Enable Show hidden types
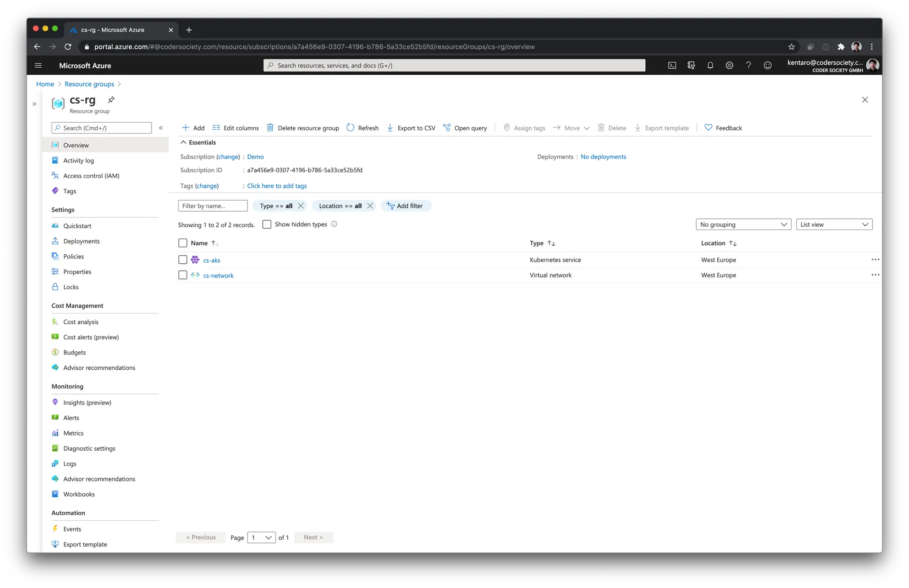Viewport: 909px width, 588px height. pyautogui.click(x=267, y=224)
